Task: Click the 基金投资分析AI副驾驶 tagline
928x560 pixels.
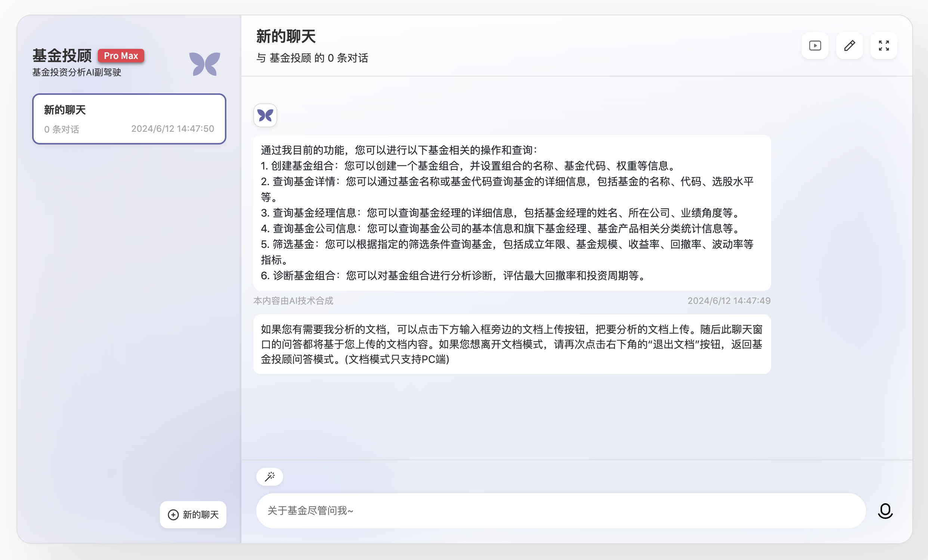Action: pos(77,72)
